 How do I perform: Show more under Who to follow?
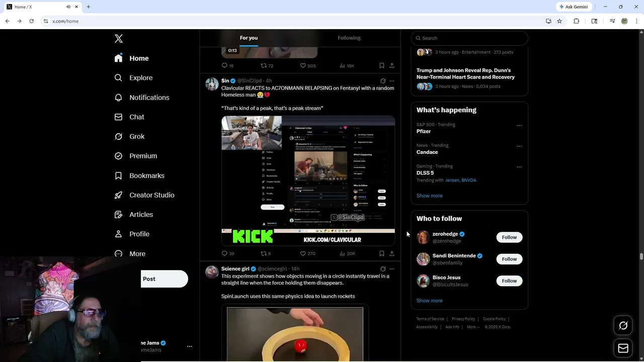pos(430,301)
